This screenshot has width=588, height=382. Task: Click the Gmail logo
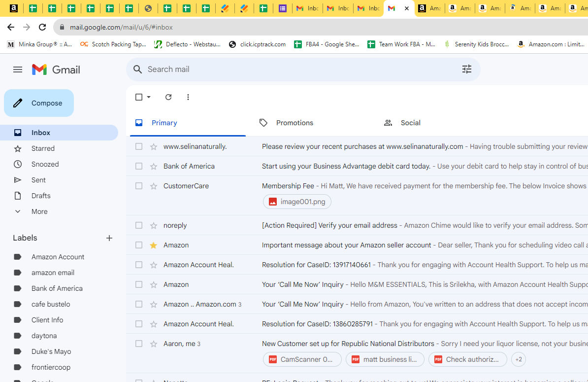(x=56, y=69)
